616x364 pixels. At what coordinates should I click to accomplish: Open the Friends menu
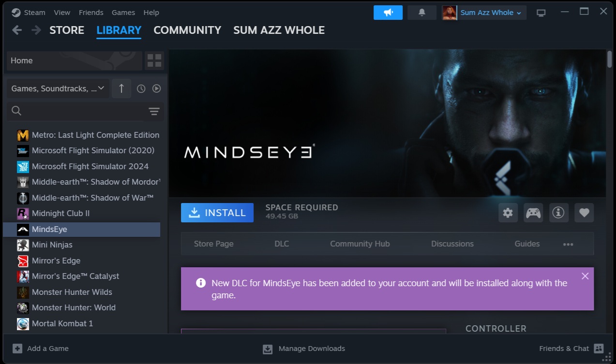pos(91,13)
